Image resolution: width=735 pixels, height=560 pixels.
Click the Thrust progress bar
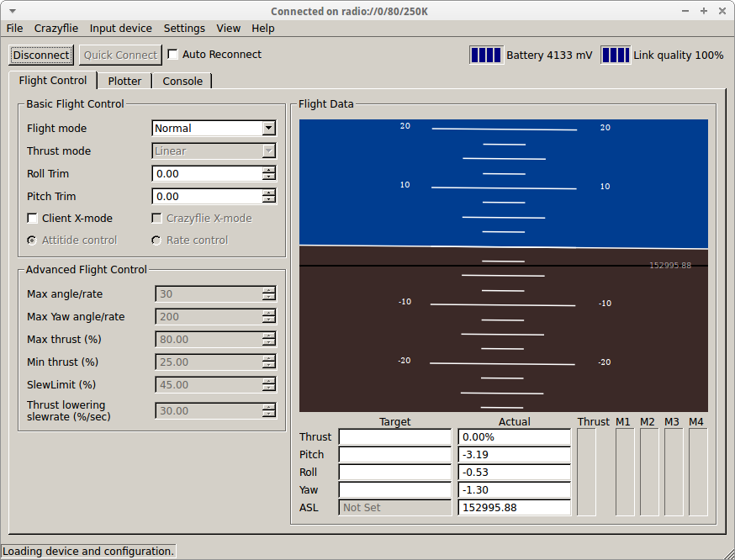coord(586,472)
